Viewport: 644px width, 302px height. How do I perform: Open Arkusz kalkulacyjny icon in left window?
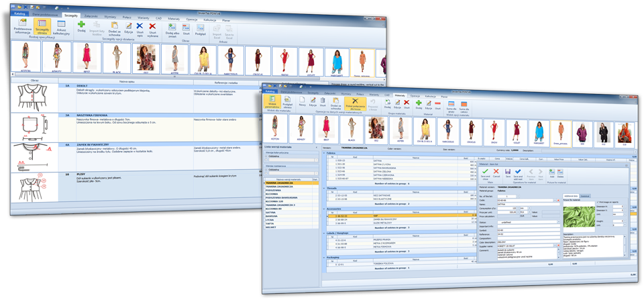tap(62, 27)
